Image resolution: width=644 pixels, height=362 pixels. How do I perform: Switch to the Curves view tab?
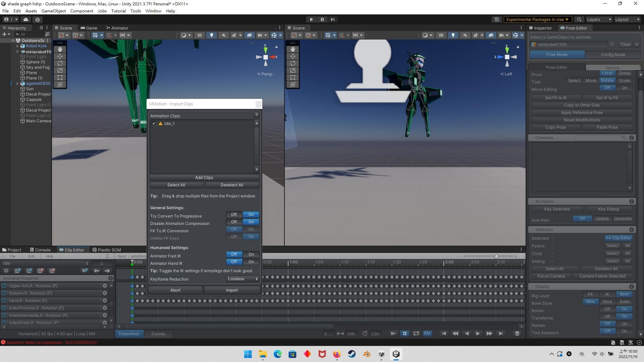pos(158,334)
